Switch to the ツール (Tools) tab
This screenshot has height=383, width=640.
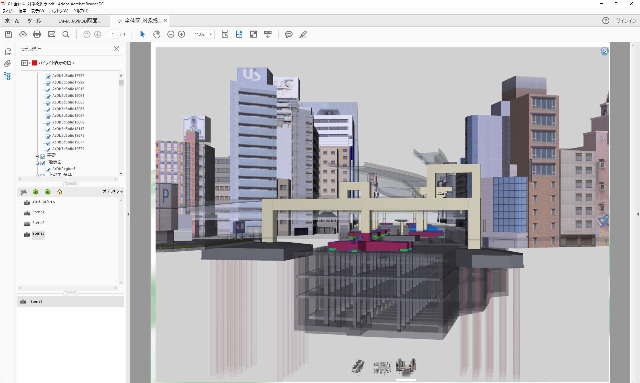pyautogui.click(x=34, y=20)
